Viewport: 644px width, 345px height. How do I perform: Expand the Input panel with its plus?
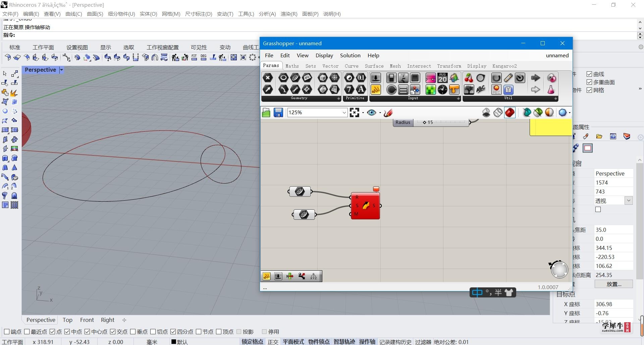tap(458, 98)
